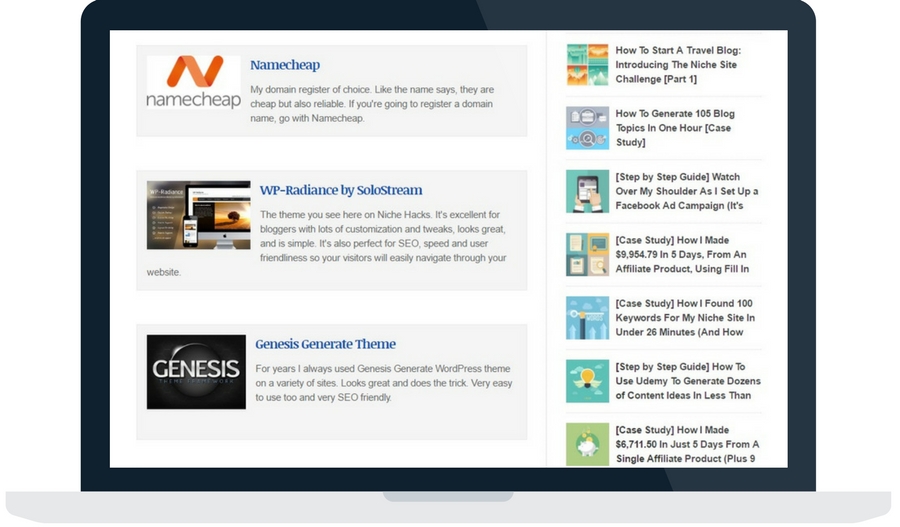Click the 100 Keywords key thumbnail

pos(587,317)
